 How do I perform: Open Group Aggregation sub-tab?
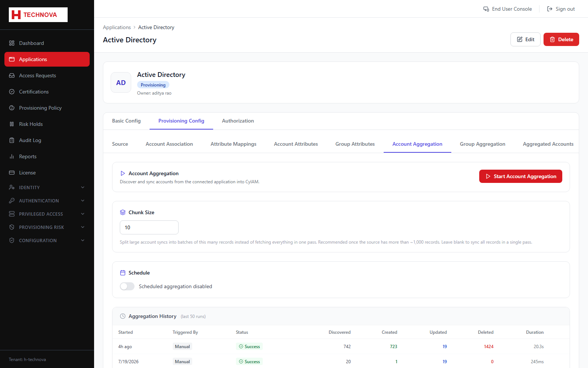pyautogui.click(x=483, y=144)
